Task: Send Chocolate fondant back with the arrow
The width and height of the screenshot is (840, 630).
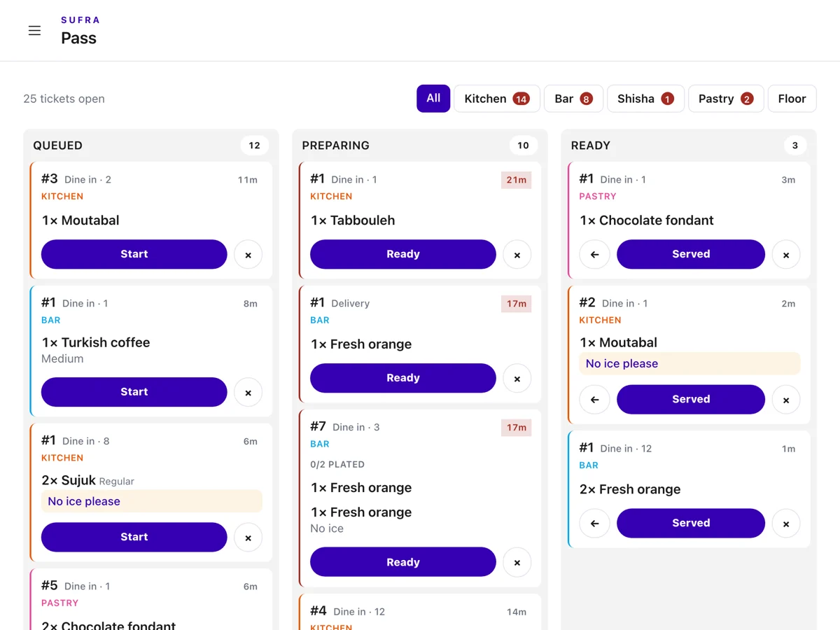Action: pos(594,255)
